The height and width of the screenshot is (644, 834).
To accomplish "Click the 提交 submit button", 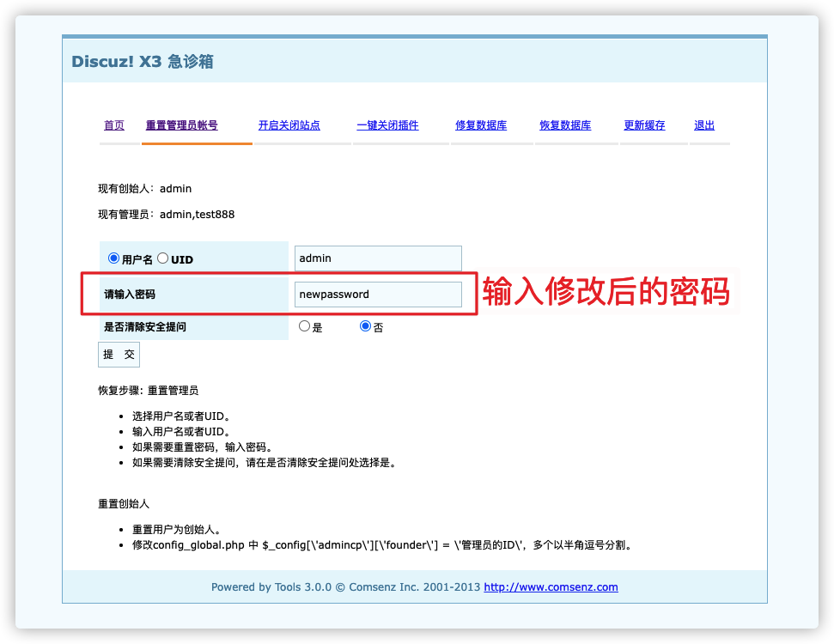I will coord(119,355).
